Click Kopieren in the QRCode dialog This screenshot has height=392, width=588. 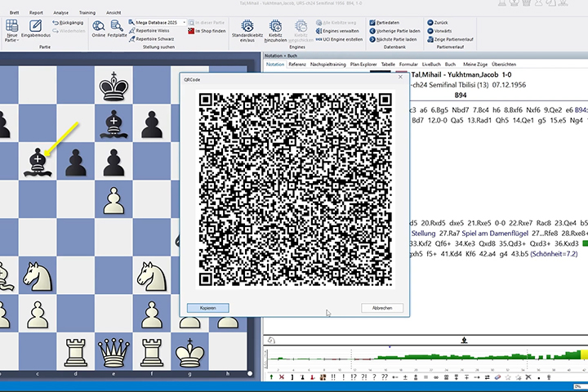[207, 308]
